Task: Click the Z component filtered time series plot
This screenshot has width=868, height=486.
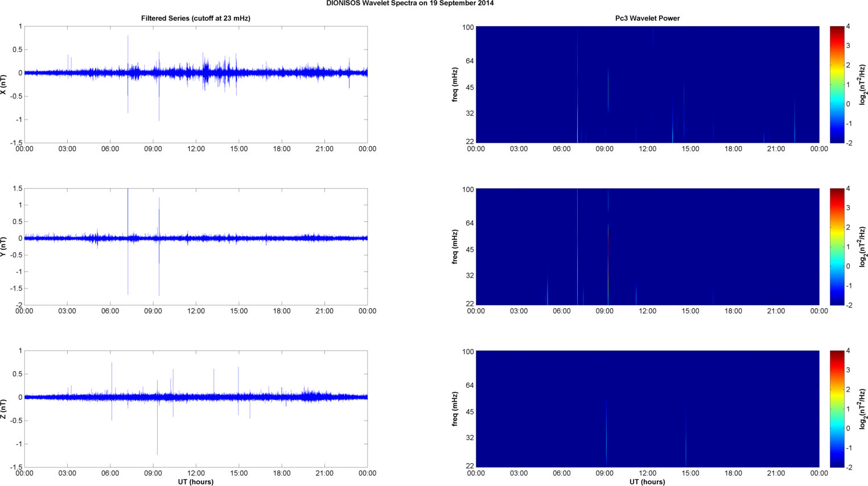Action: click(196, 409)
